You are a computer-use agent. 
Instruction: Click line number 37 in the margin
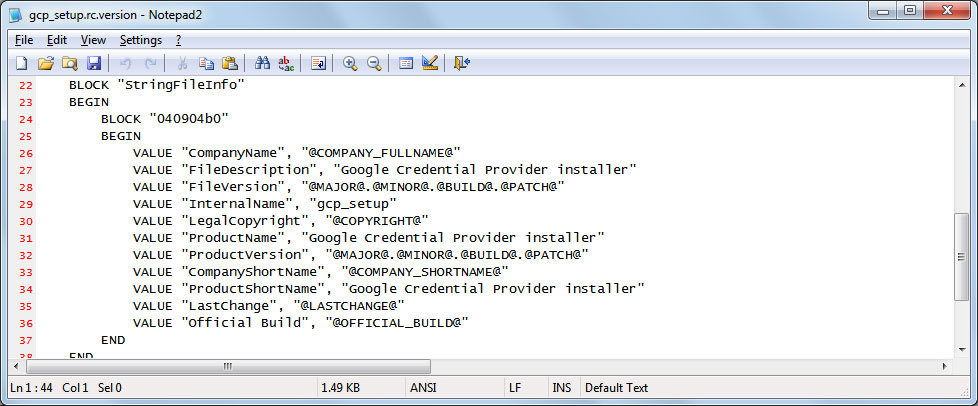point(26,341)
